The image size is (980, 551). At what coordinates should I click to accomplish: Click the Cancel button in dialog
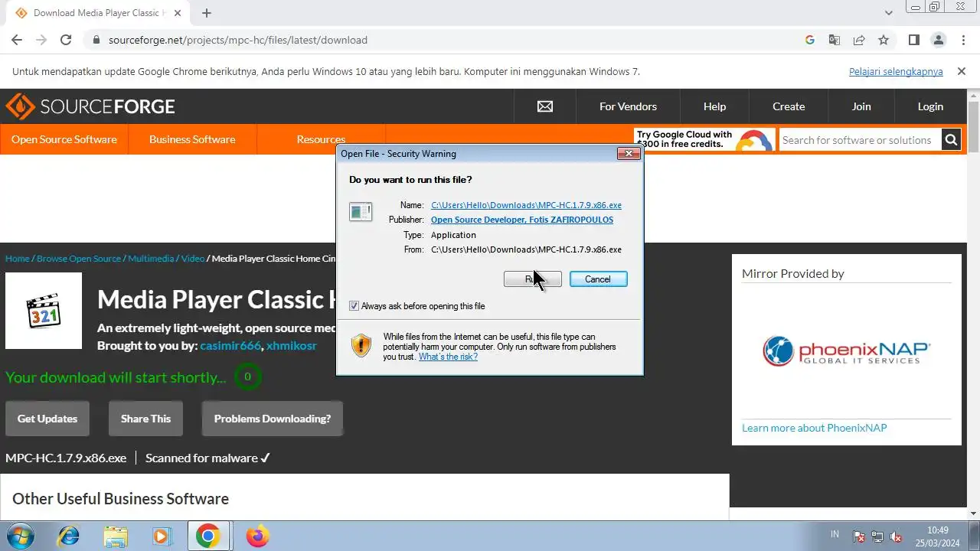[x=598, y=279]
